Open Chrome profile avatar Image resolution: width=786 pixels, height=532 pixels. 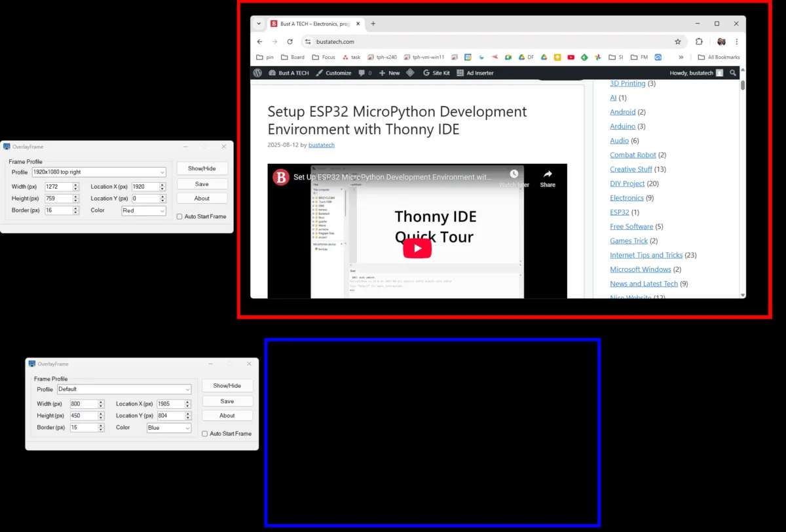click(x=721, y=41)
